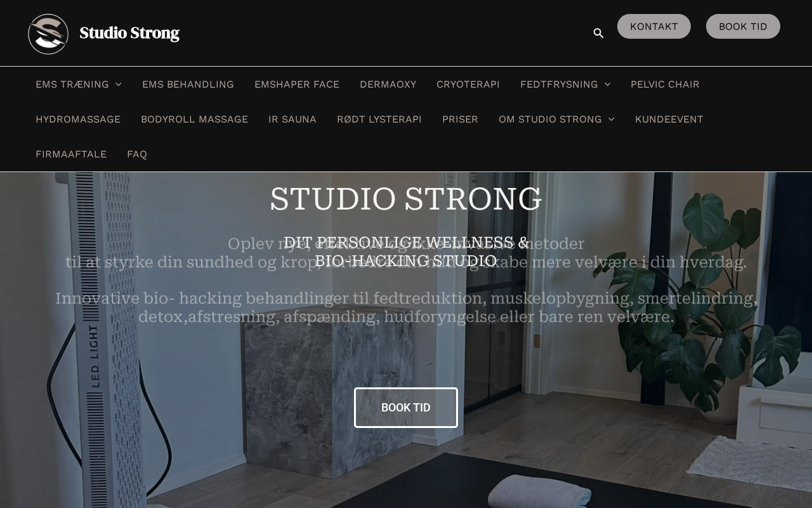Go to the Dermaoxy page
This screenshot has width=812, height=508.
pos(388,84)
